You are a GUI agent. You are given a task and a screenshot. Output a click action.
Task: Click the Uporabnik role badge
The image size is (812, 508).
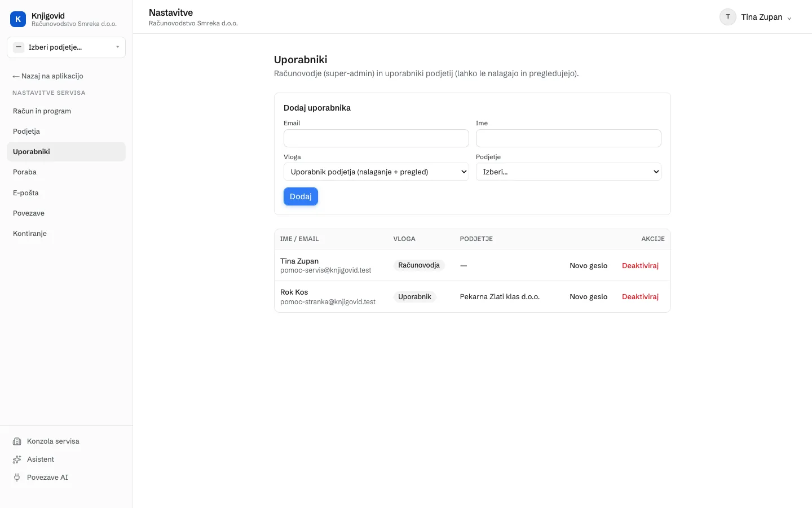414,297
